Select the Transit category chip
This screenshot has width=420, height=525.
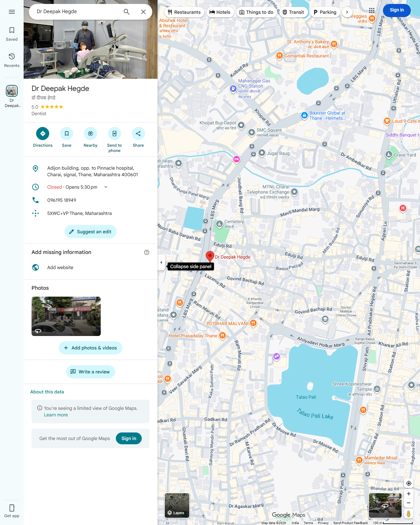pos(293,12)
